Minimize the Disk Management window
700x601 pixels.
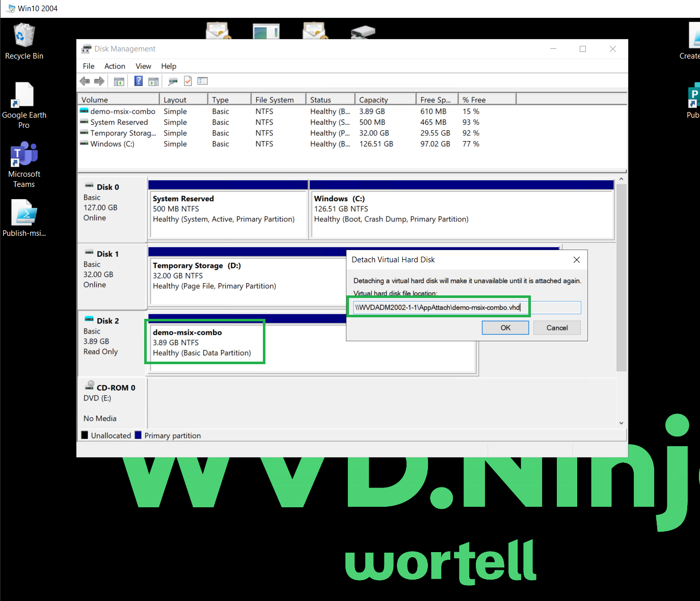click(553, 49)
